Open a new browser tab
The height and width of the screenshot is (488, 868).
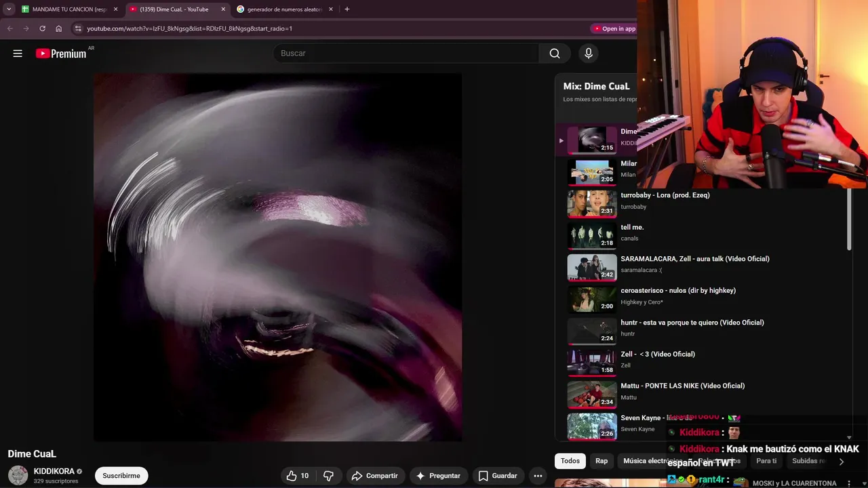point(347,9)
